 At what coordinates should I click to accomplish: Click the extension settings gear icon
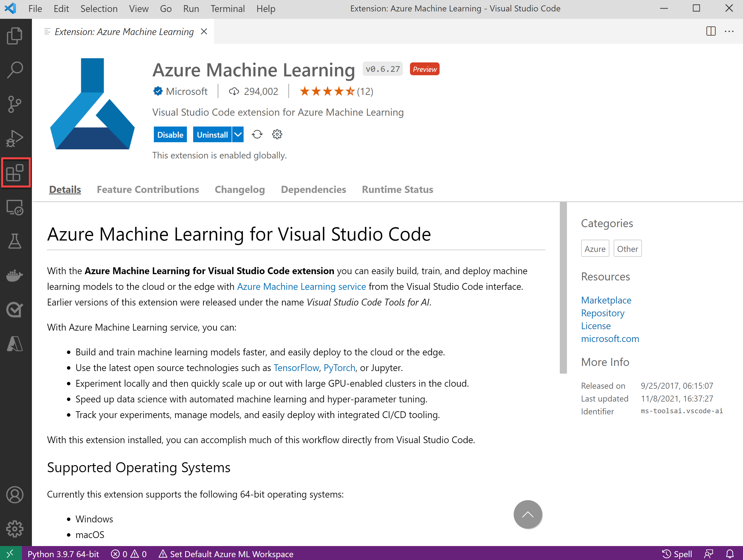pos(277,134)
